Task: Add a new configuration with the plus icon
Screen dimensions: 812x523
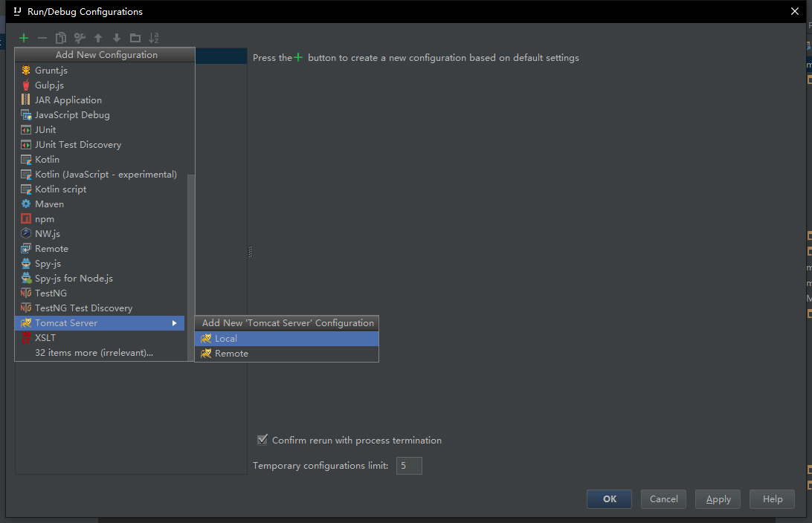Action: pyautogui.click(x=23, y=38)
